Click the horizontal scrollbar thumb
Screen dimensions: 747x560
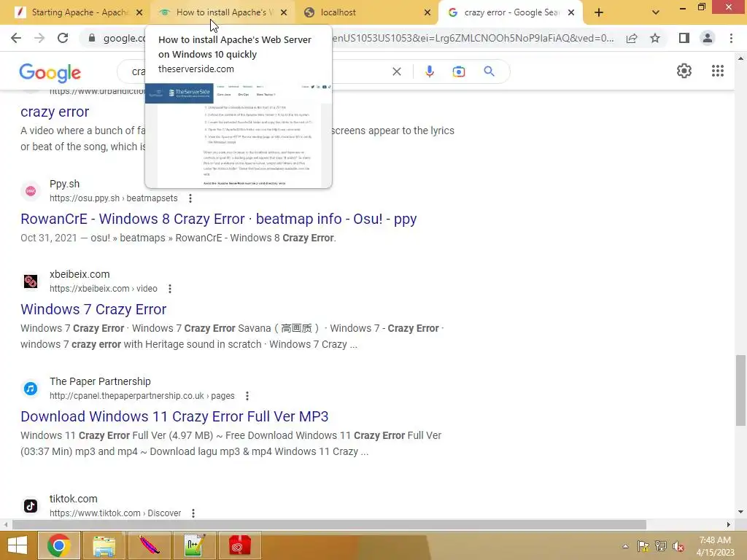[329, 525]
